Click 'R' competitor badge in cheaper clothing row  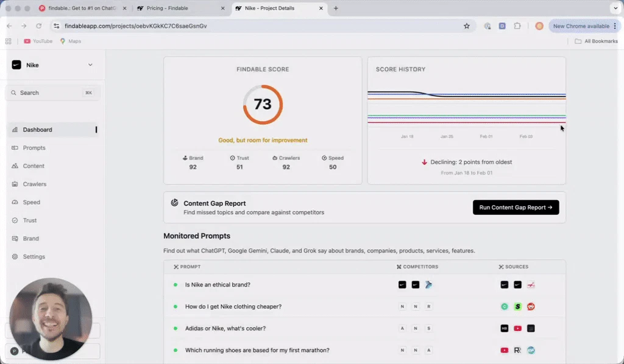428,306
